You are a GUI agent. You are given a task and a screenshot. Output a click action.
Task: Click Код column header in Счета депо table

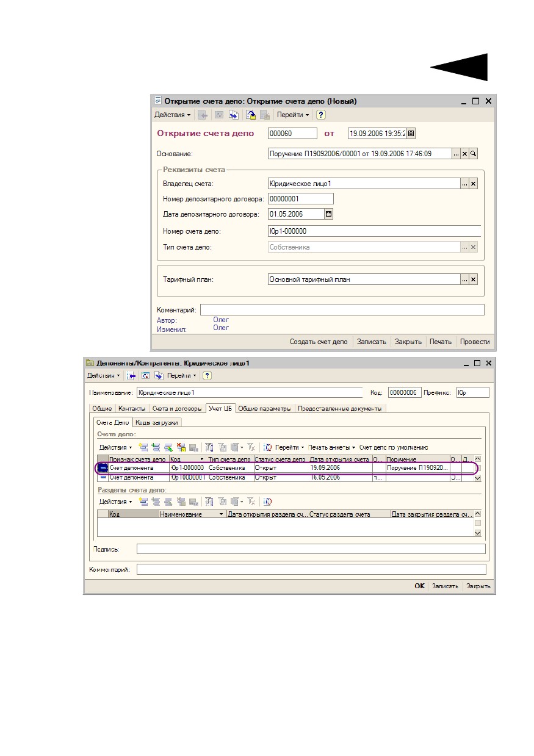pos(187,459)
